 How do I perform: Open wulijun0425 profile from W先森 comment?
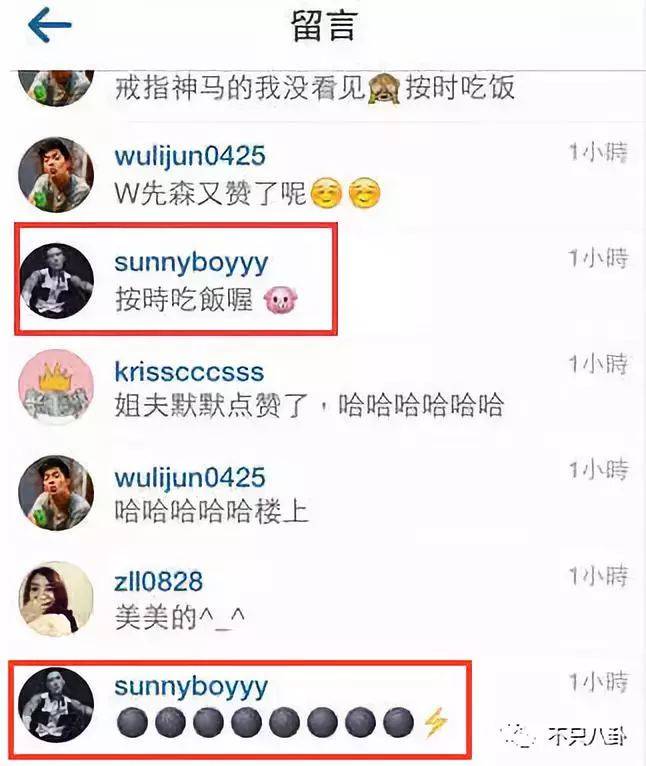pos(190,157)
